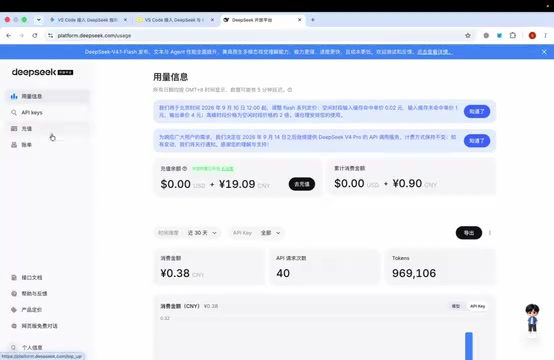Viewport: 554px width, 360px height.
Task: Open the tab search dropdown arrow
Action: (39, 20)
